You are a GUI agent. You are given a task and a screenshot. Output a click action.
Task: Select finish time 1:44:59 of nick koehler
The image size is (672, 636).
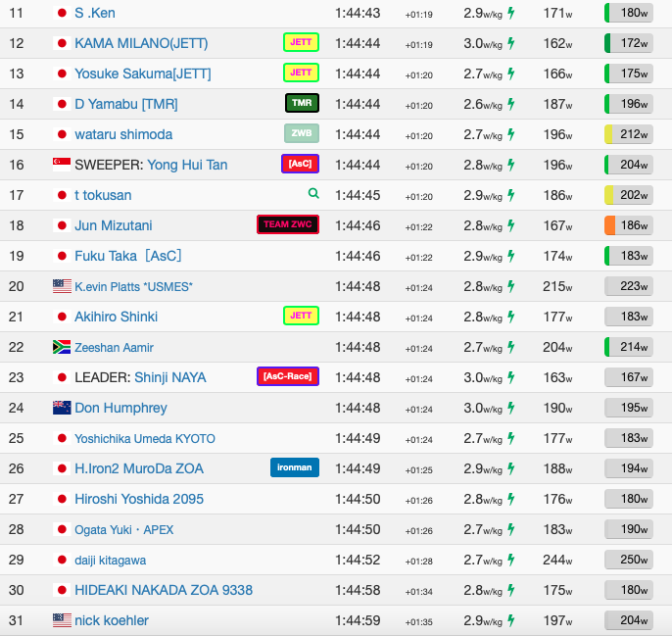[x=358, y=620]
